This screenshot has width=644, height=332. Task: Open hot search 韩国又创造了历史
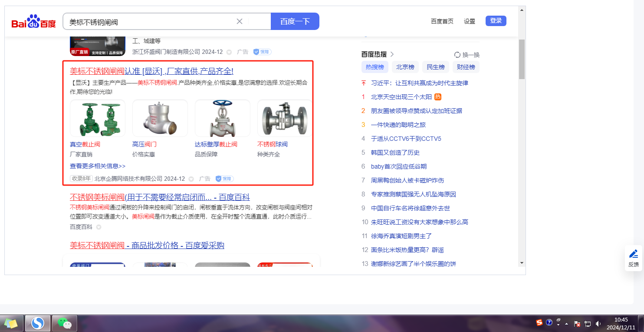point(395,153)
